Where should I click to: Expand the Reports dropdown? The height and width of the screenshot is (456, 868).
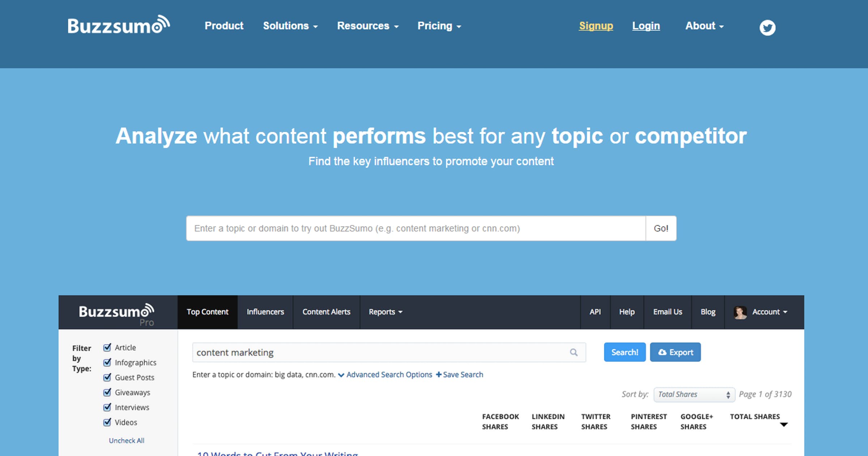pyautogui.click(x=386, y=312)
